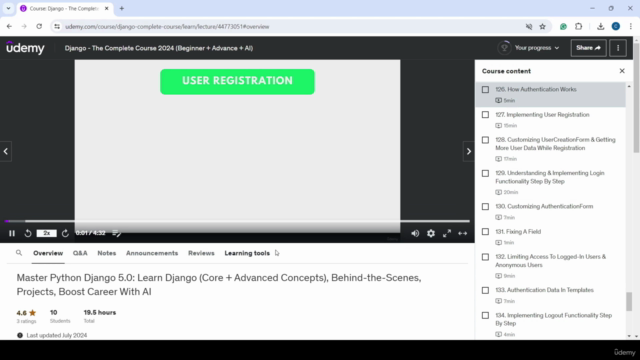Open Learning tools tab

coord(247,253)
